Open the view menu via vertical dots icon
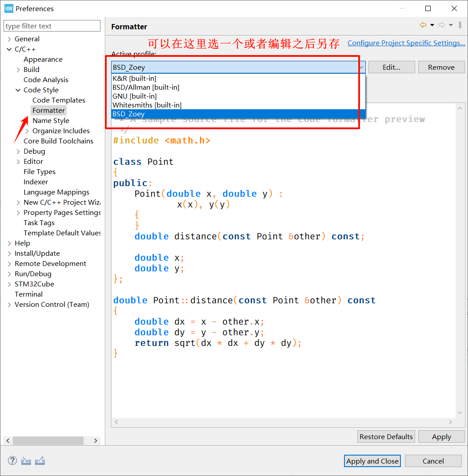468x476 pixels. coord(460,25)
